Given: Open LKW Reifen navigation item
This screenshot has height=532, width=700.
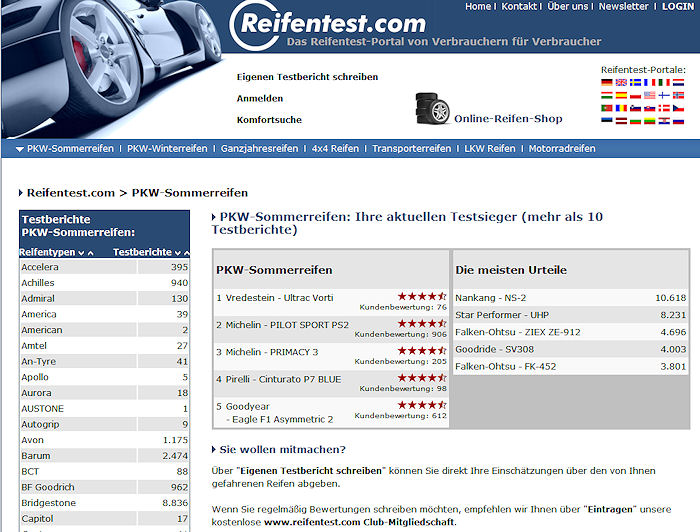Looking at the screenshot, I should tap(490, 149).
